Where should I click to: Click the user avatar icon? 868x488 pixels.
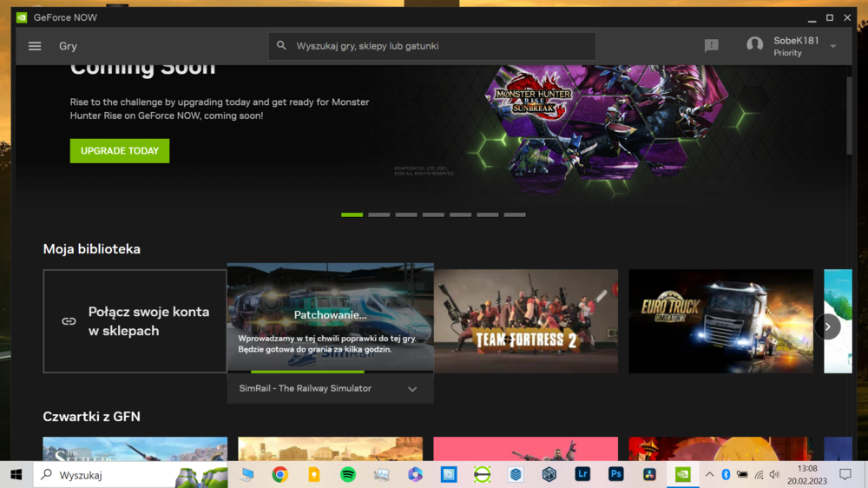pos(754,45)
